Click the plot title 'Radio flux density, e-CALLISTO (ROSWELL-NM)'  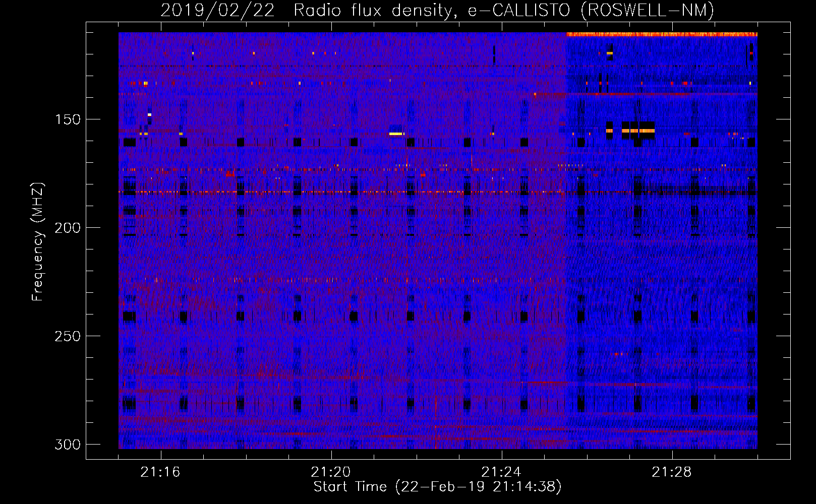pyautogui.click(x=504, y=10)
